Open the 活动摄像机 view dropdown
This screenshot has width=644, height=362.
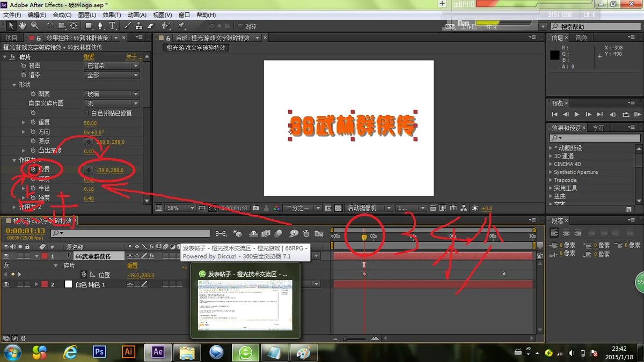368,208
